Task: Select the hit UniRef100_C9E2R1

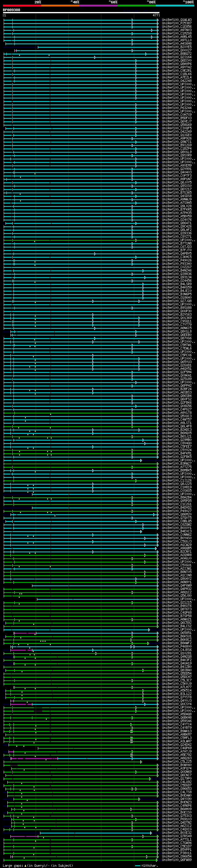Action: 177,71
